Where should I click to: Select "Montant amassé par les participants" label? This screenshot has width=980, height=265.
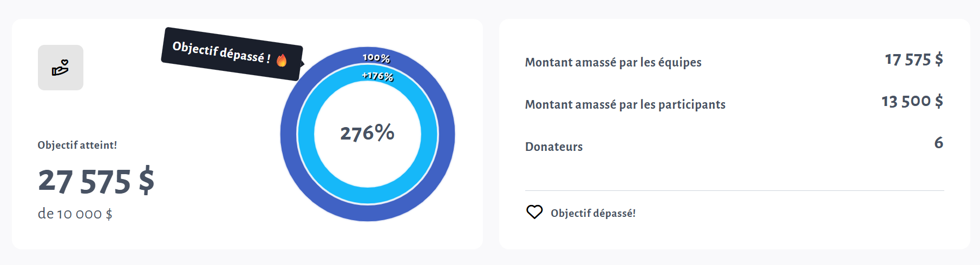[x=625, y=104]
